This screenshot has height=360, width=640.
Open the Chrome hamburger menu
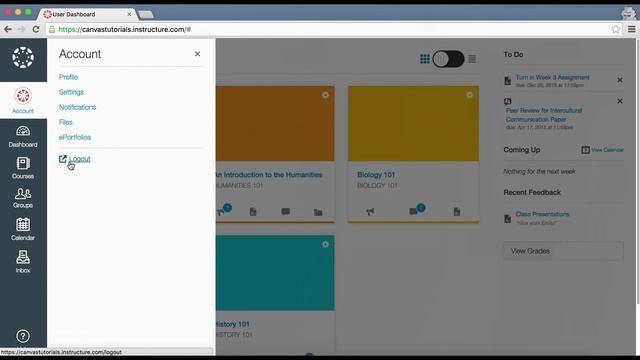pyautogui.click(x=631, y=29)
